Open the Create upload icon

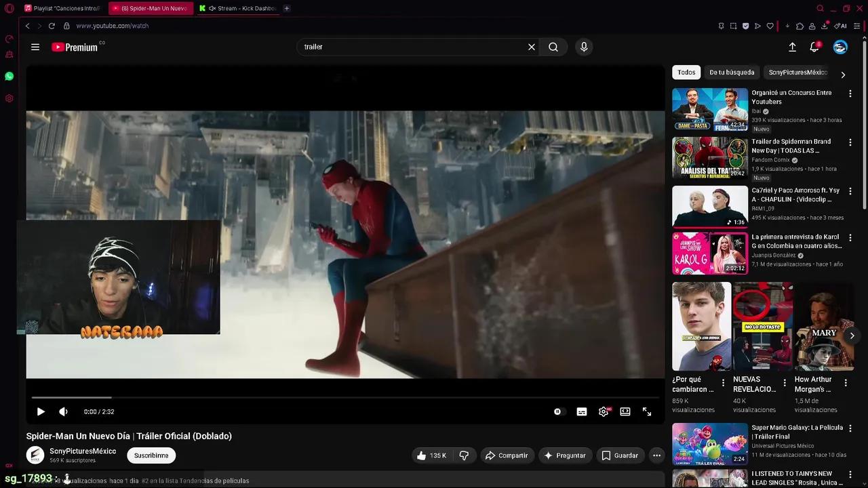point(792,47)
